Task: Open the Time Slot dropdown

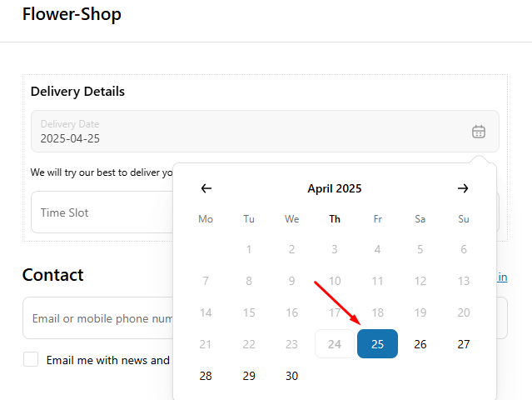Action: coord(102,212)
